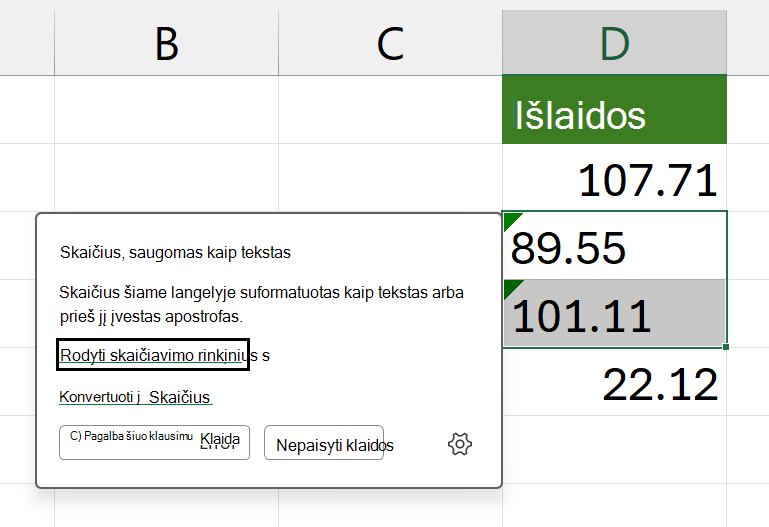This screenshot has height=527, width=769.
Task: Click the 'Pagalba šiuo klausimu' button
Action: (x=154, y=443)
